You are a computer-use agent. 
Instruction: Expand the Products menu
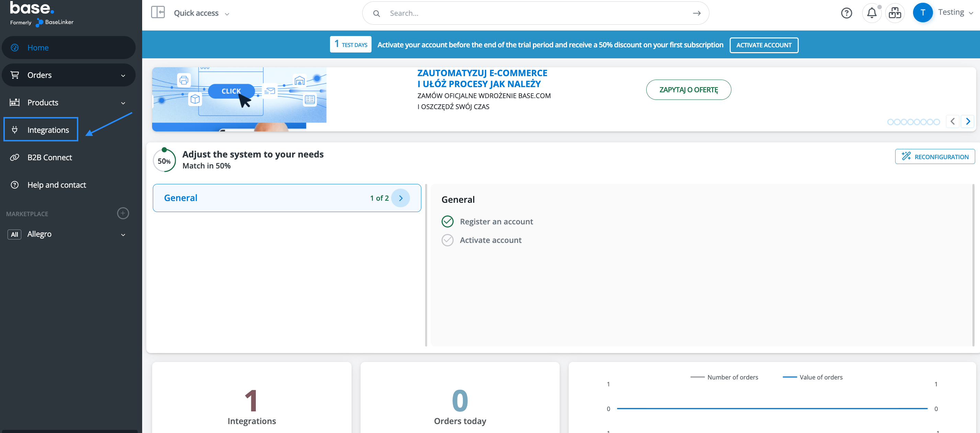pyautogui.click(x=68, y=103)
